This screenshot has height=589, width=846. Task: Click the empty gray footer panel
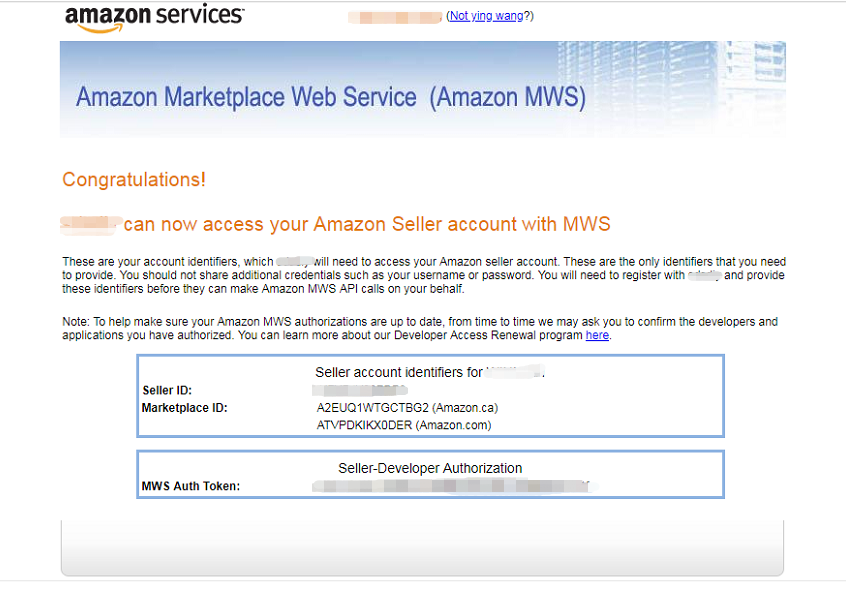tap(422, 549)
